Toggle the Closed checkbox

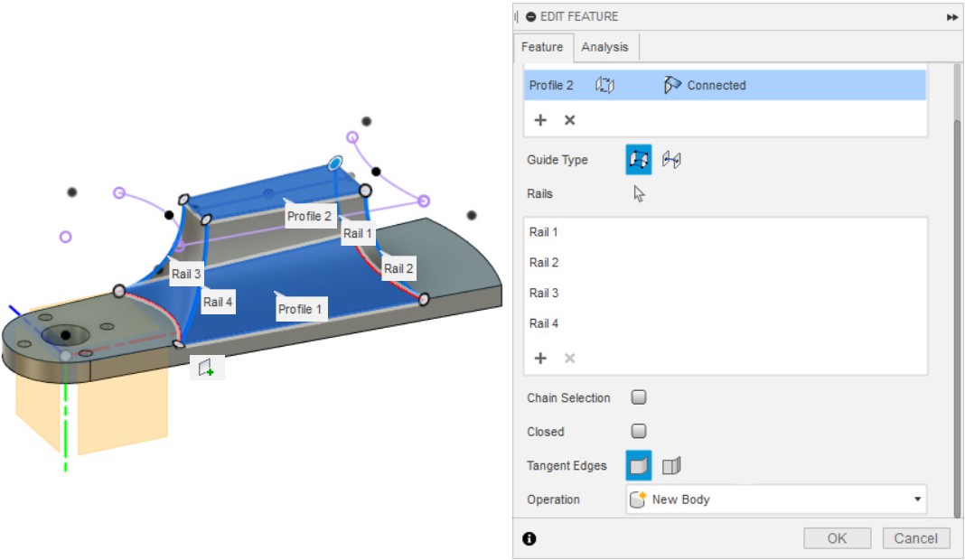(x=639, y=432)
